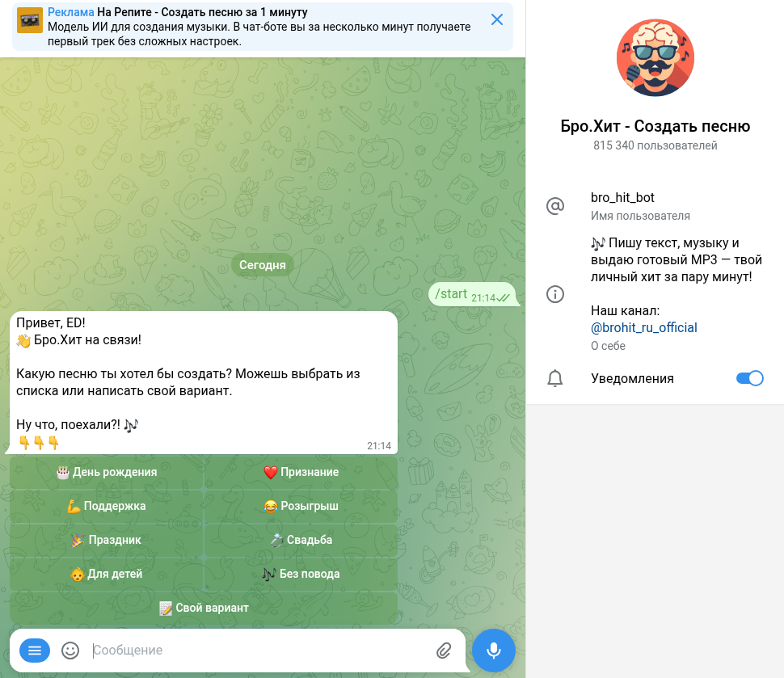Select the Поддержка button
This screenshot has height=678, width=784.
coord(106,506)
